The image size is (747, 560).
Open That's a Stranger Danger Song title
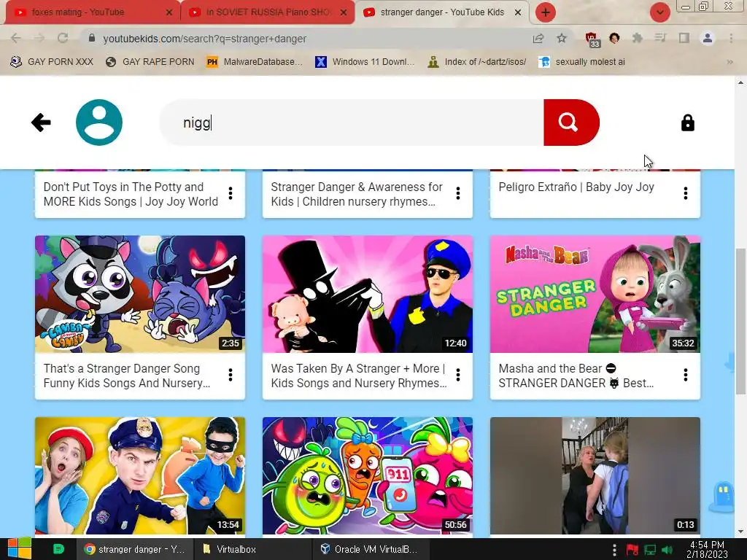click(127, 376)
